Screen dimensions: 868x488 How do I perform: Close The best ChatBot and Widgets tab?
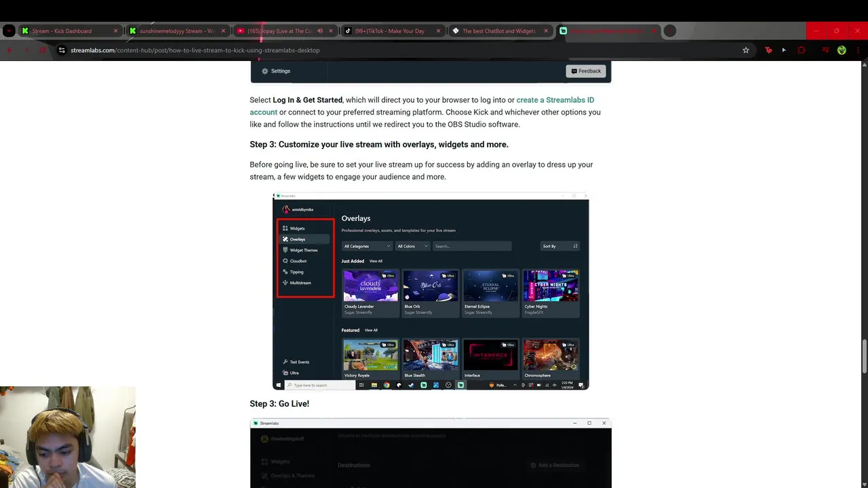(546, 30)
